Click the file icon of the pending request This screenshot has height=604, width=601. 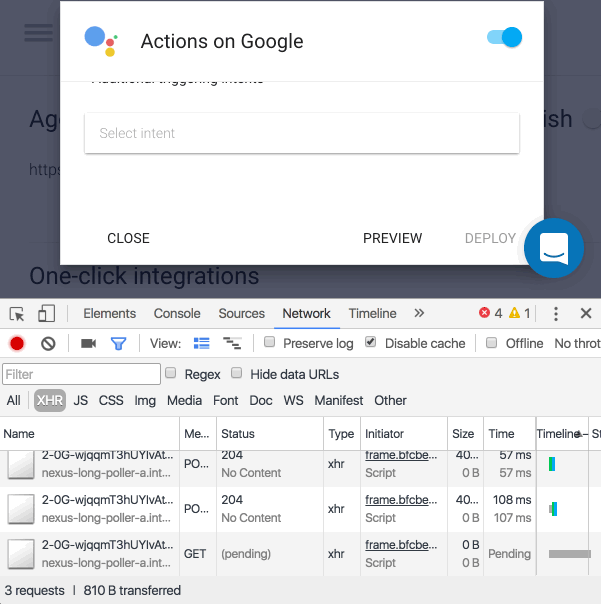(x=21, y=554)
